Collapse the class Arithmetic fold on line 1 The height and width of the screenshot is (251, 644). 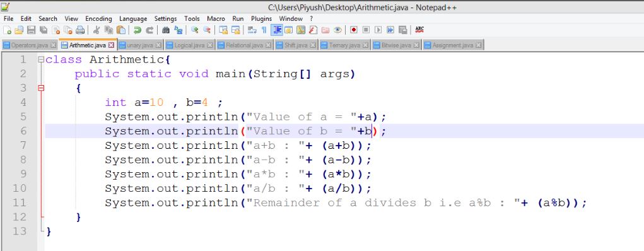(40, 59)
